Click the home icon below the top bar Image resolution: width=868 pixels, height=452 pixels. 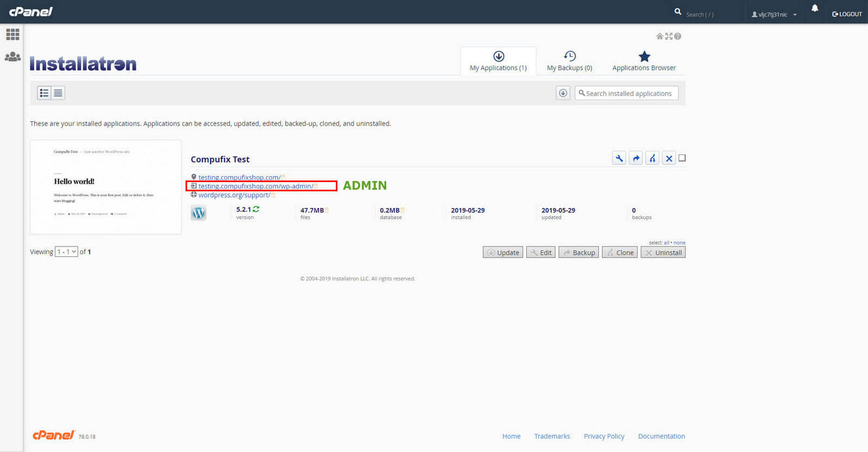660,36
